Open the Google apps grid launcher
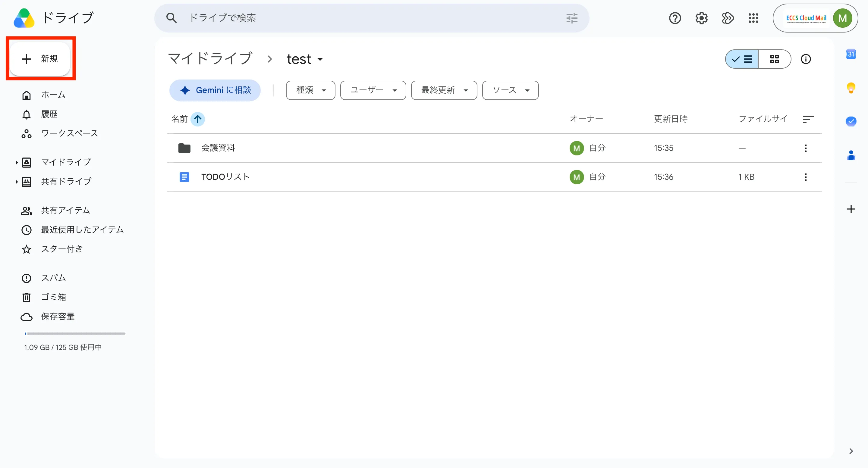Viewport: 868px width, 468px height. (753, 18)
